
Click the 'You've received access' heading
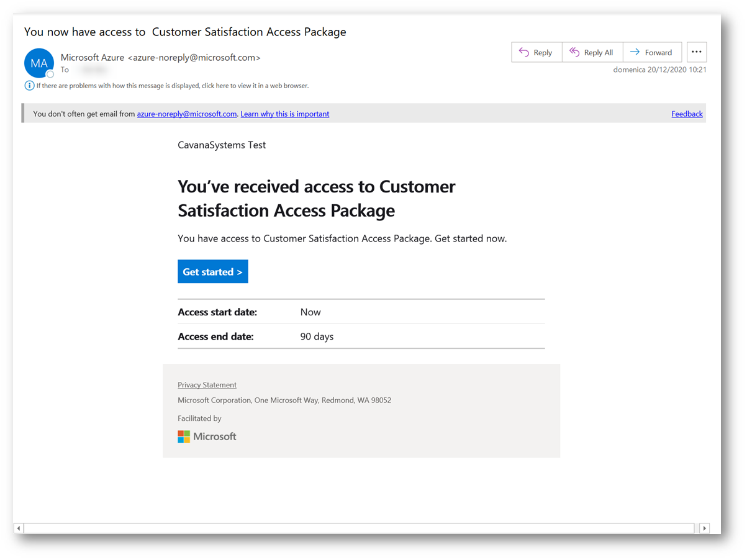pyautogui.click(x=317, y=199)
